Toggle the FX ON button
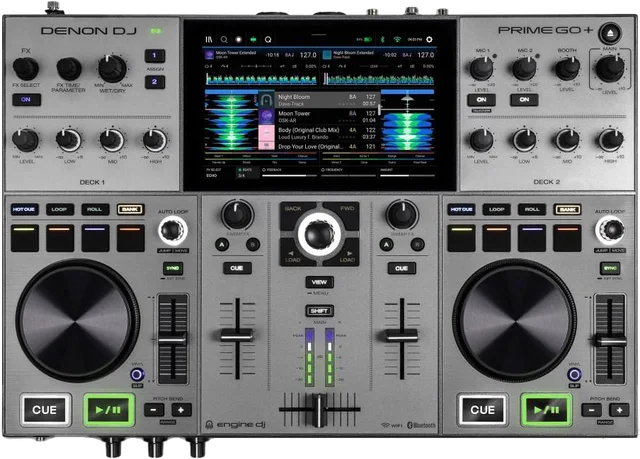 pos(26,100)
